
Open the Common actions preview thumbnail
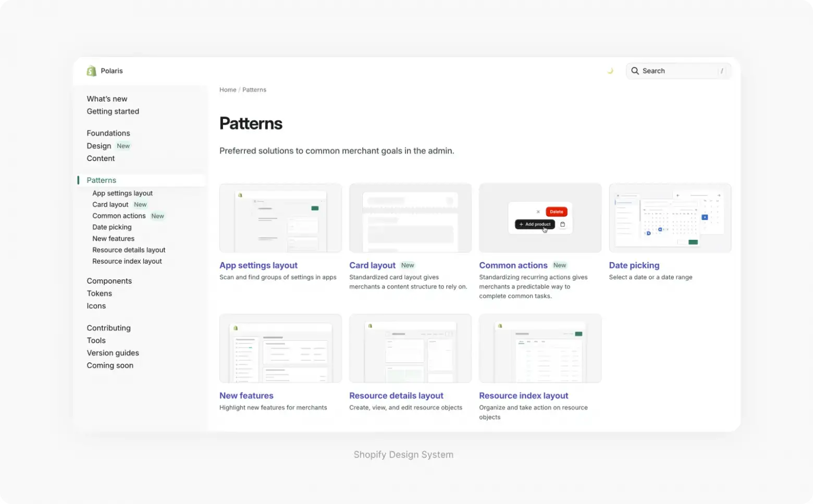(540, 218)
